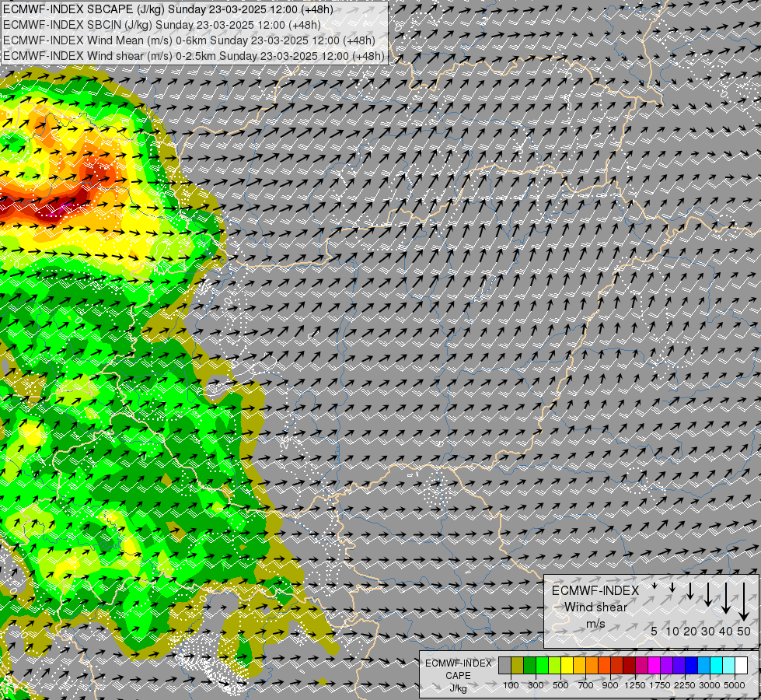Viewport: 761px width, 700px height.
Task: Select the dark green CAPE legend swatch
Action: tap(529, 665)
